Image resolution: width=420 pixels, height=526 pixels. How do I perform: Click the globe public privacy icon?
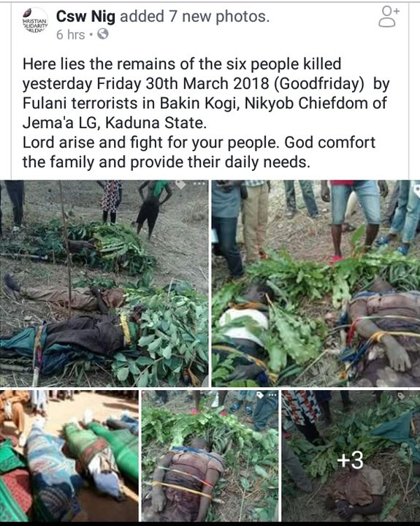[103, 34]
